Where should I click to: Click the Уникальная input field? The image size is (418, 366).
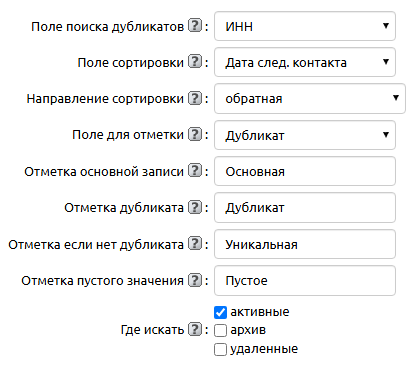click(305, 244)
